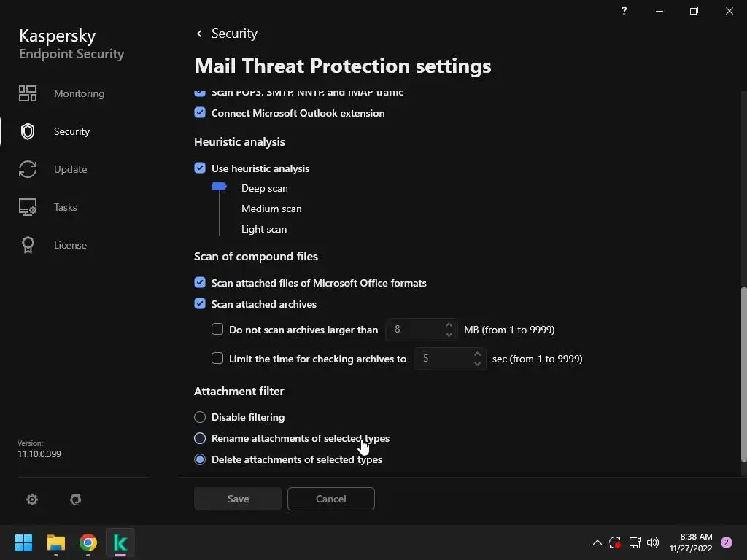The image size is (747, 560).
Task: Click the heuristic slider handle
Action: pyautogui.click(x=219, y=186)
